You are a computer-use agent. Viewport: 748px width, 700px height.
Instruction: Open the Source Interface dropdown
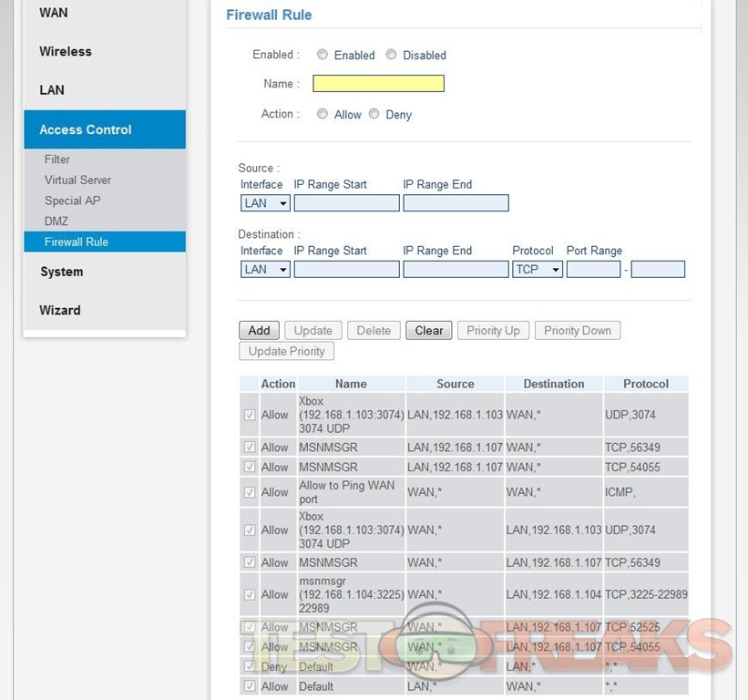coord(265,203)
